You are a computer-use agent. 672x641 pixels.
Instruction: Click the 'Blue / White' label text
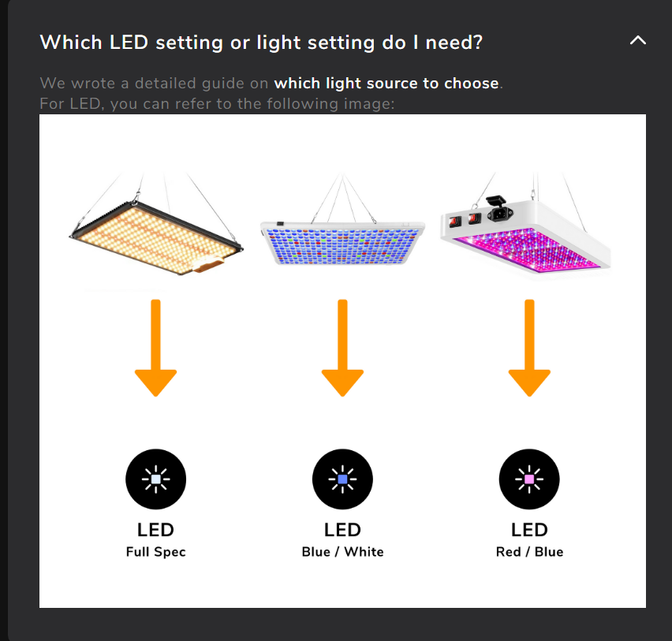click(x=342, y=551)
